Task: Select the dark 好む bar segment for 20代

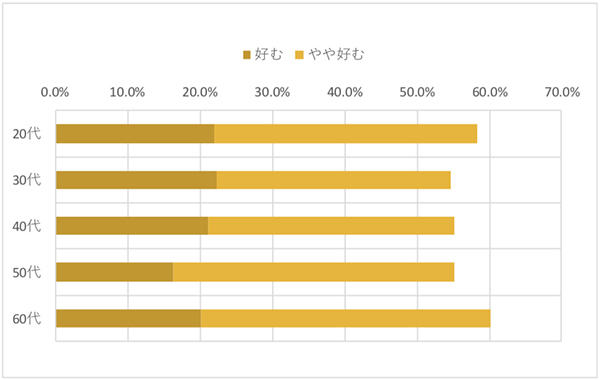Action: [135, 134]
